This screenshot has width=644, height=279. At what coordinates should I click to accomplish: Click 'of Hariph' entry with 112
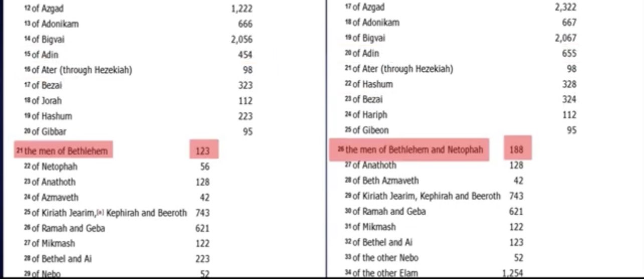369,115
